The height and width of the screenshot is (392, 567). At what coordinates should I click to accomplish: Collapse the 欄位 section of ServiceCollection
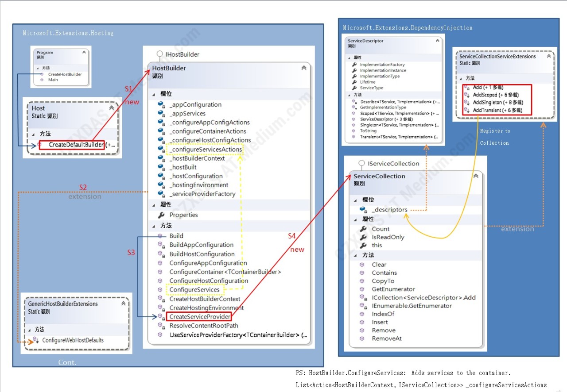click(x=356, y=200)
